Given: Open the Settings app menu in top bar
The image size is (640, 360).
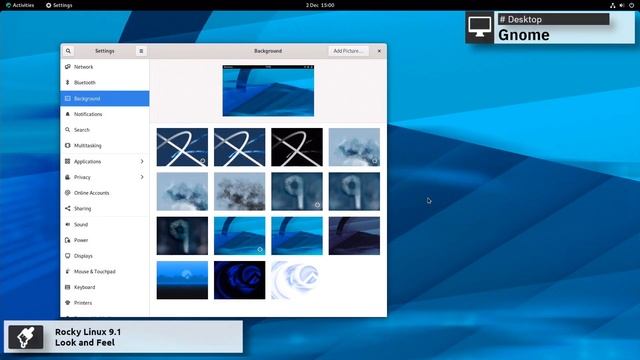Looking at the screenshot, I should coord(59,5).
